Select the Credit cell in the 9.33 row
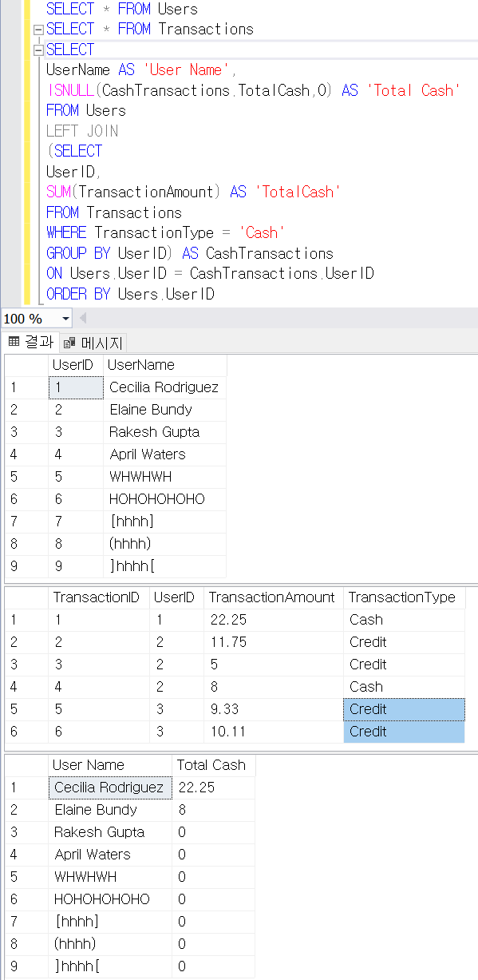This screenshot has height=980, width=478. [404, 709]
